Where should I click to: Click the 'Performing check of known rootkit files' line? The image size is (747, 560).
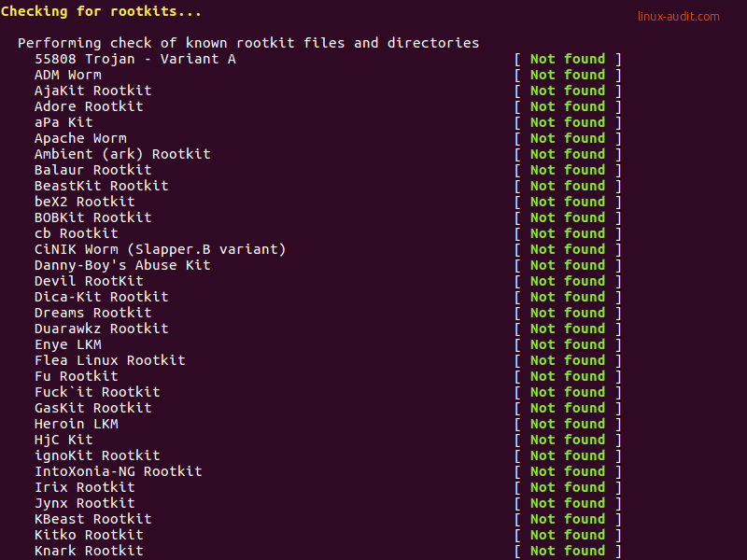coord(248,43)
